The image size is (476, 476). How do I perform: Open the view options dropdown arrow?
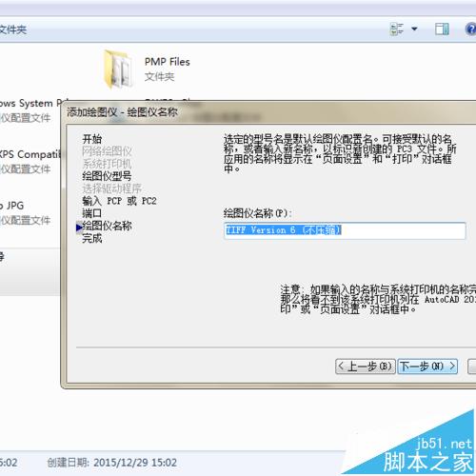(414, 30)
